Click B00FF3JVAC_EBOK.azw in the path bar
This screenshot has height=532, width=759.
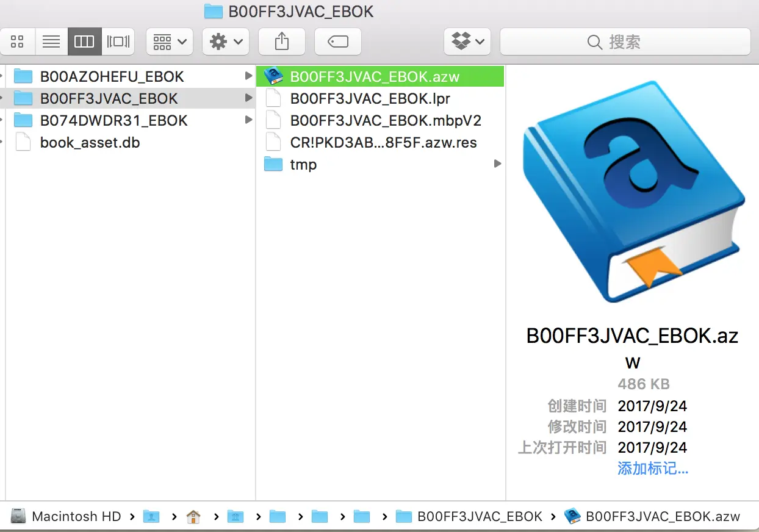pos(652,516)
